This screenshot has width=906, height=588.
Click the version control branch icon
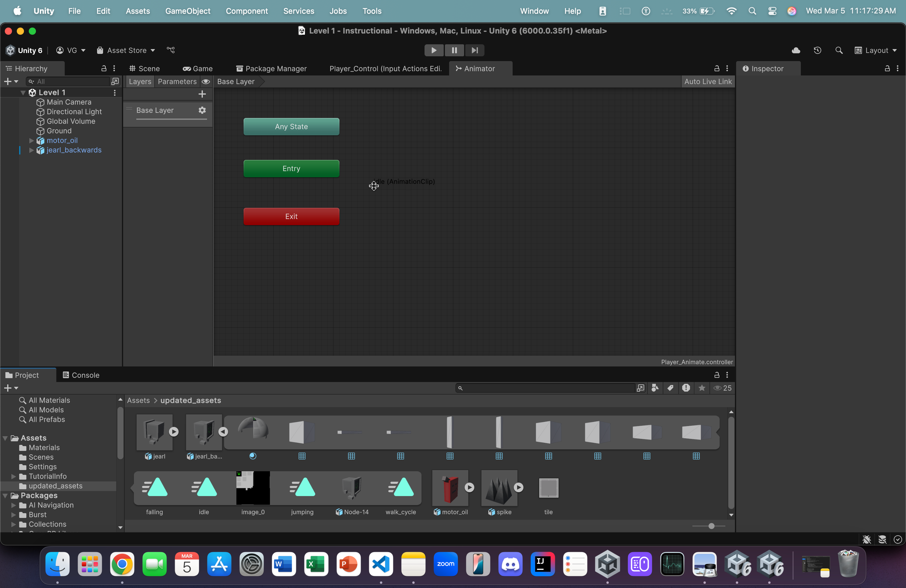click(171, 50)
